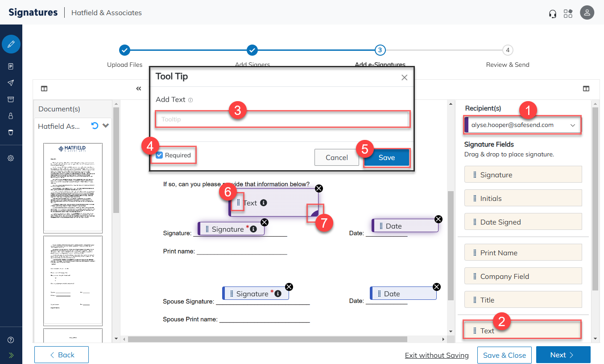Open the paper plane sent items icon
Image resolution: width=604 pixels, height=364 pixels.
[x=11, y=83]
